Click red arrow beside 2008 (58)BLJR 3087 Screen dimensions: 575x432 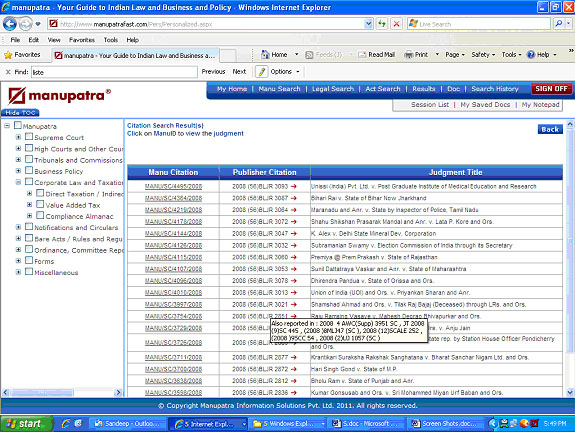tap(294, 198)
